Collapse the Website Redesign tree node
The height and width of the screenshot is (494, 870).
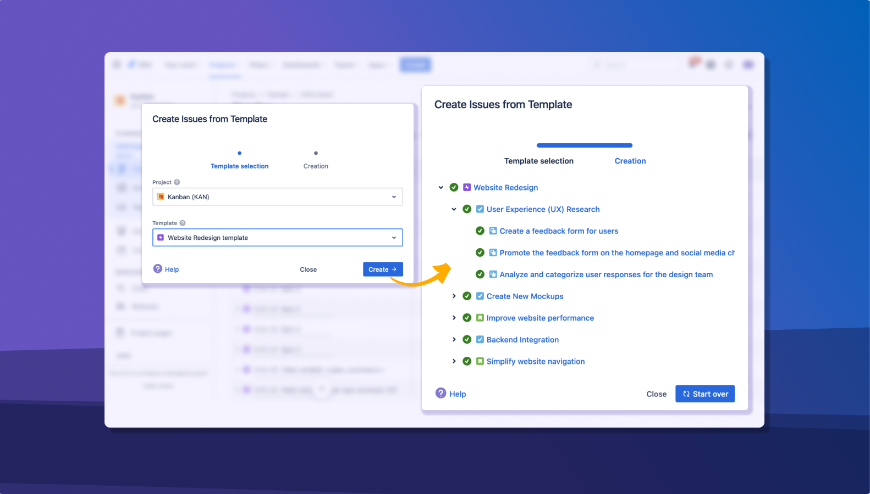tap(441, 187)
